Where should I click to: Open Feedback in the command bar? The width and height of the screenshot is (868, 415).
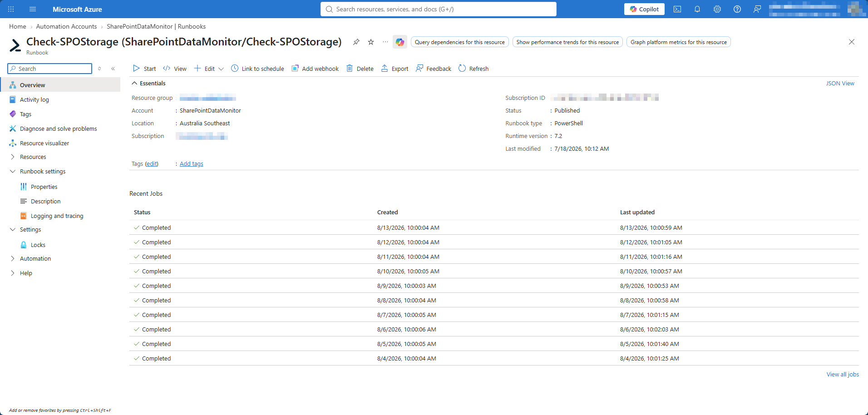click(434, 69)
